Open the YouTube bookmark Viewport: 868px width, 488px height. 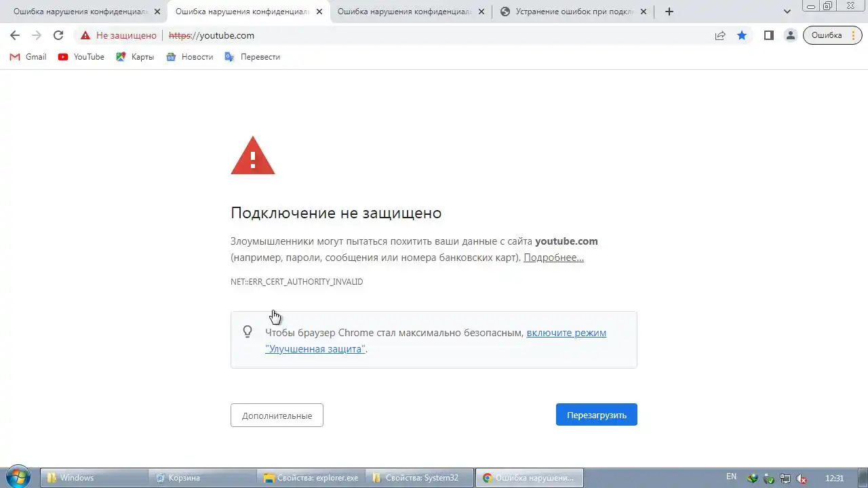tap(81, 57)
